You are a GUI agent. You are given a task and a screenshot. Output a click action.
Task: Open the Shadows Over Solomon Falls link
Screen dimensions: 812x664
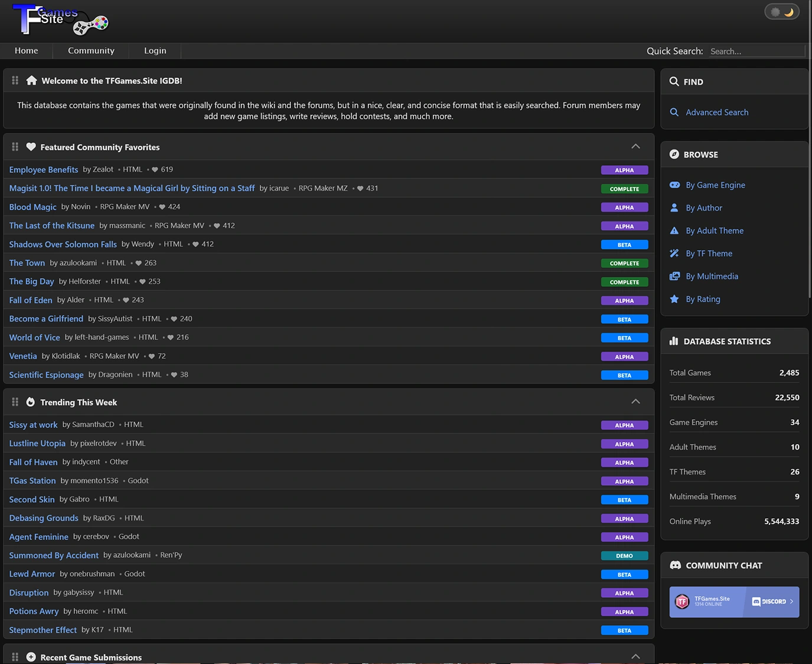(x=63, y=244)
